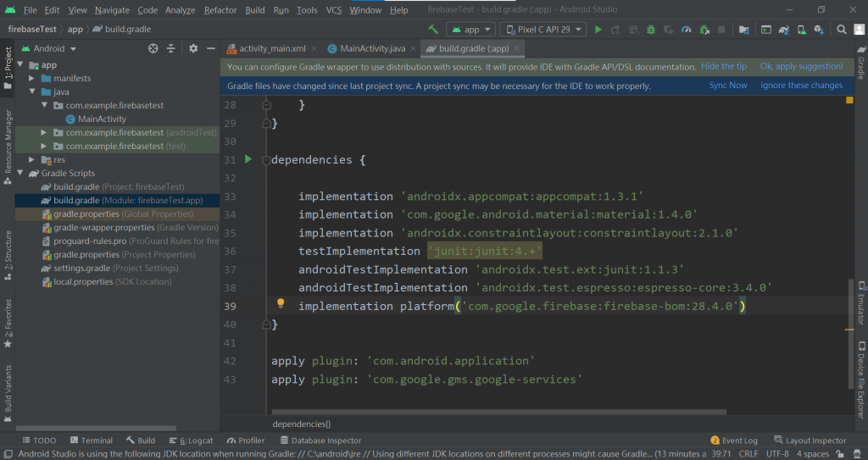The width and height of the screenshot is (868, 460).
Task: Build project with the hammer icon
Action: 433,29
